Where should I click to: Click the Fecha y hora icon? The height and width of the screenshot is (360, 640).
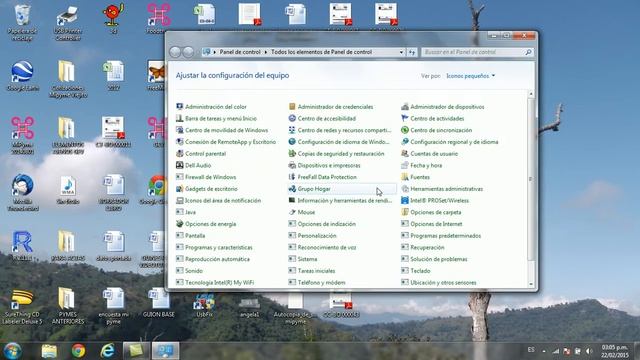pyautogui.click(x=404, y=165)
